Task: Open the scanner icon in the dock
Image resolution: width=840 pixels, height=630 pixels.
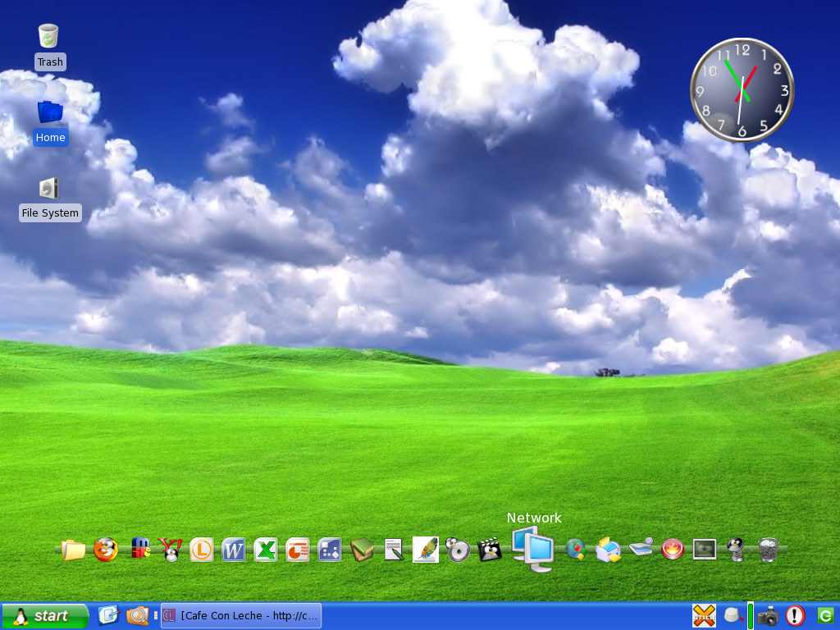Action: (641, 548)
